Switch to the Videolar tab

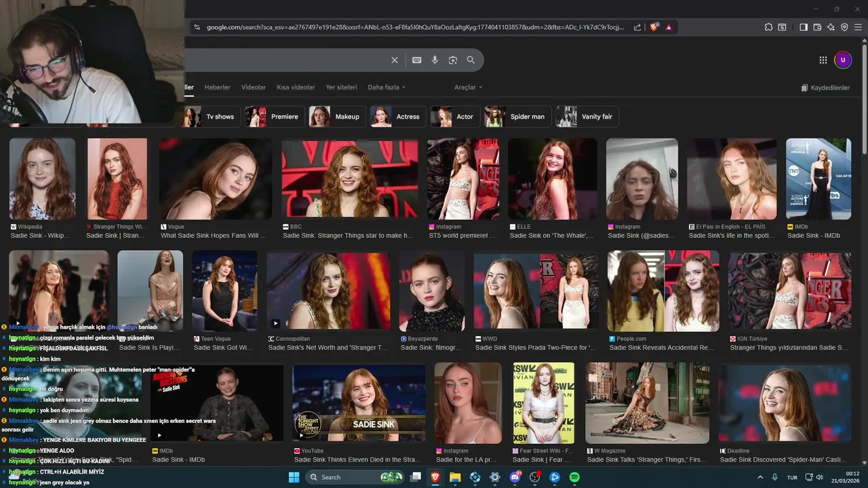point(254,87)
